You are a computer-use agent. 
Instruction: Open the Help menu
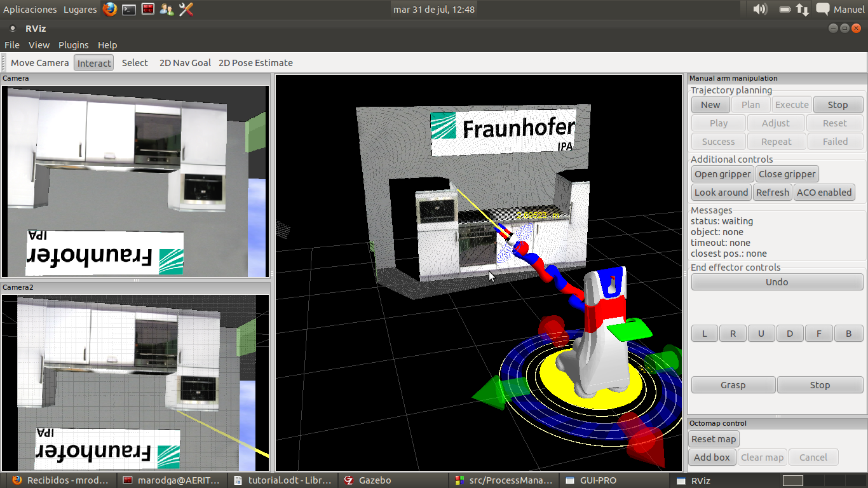(x=107, y=45)
